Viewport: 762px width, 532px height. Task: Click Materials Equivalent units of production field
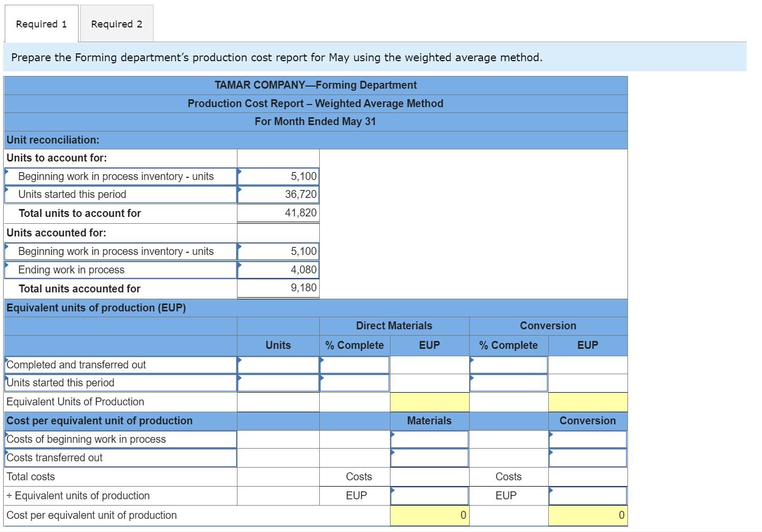[430, 496]
